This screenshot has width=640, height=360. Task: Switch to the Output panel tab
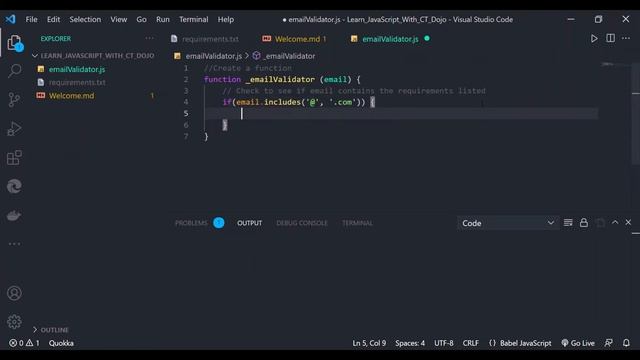249,223
